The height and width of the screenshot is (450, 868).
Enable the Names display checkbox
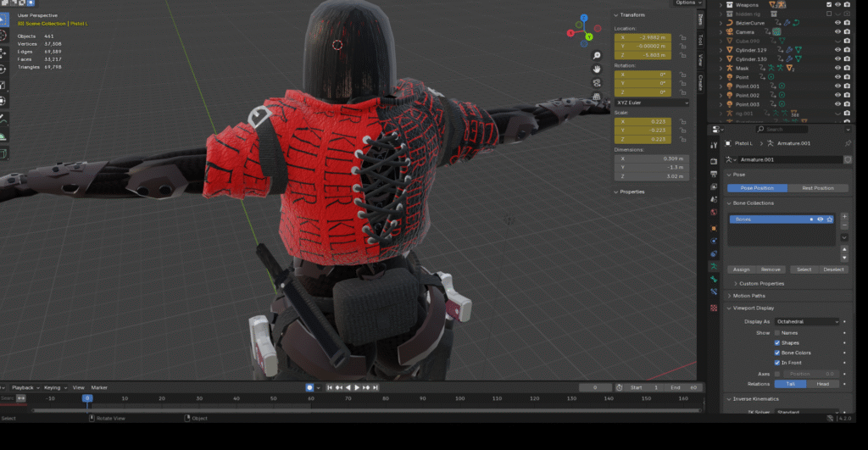778,332
